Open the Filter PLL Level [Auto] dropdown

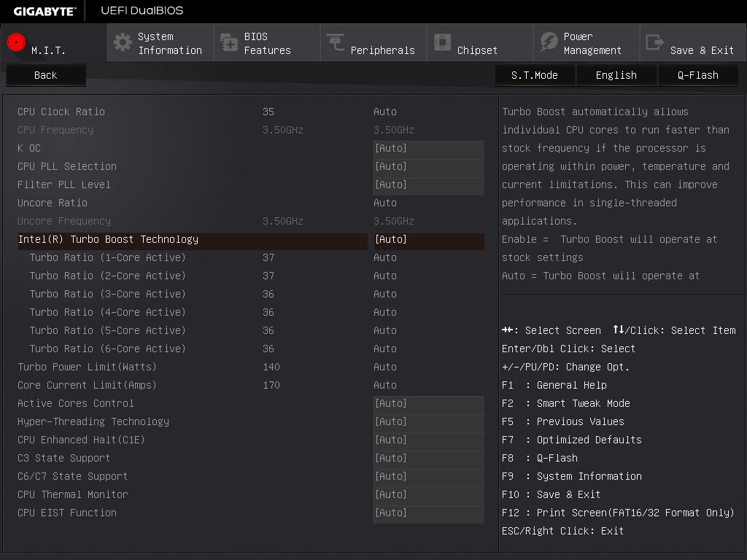[x=429, y=184]
